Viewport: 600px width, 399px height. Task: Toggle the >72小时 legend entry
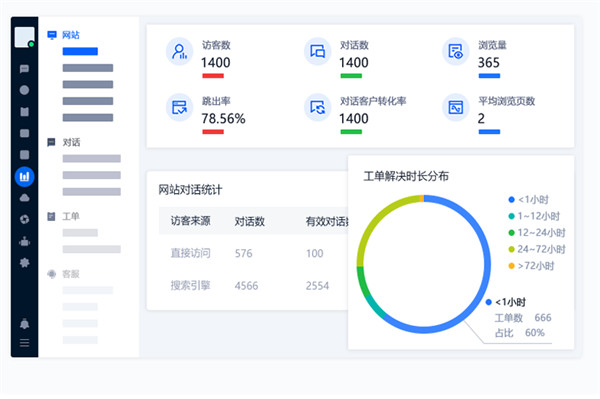tap(531, 265)
